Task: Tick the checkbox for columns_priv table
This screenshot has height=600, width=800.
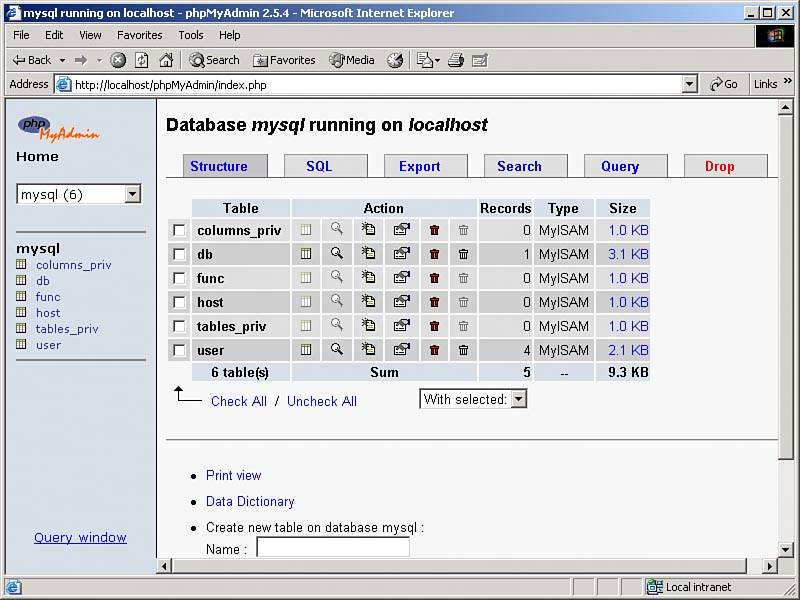Action: tap(179, 230)
